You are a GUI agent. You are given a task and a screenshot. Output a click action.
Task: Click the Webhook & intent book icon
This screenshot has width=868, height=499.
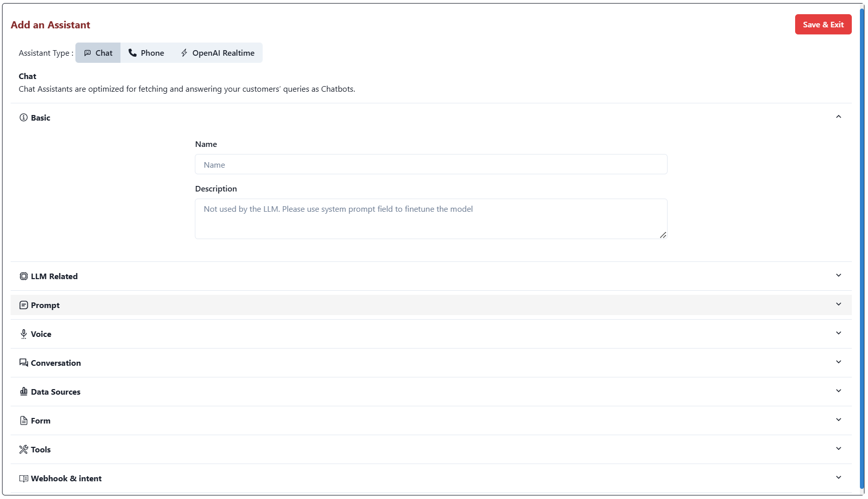(23, 478)
